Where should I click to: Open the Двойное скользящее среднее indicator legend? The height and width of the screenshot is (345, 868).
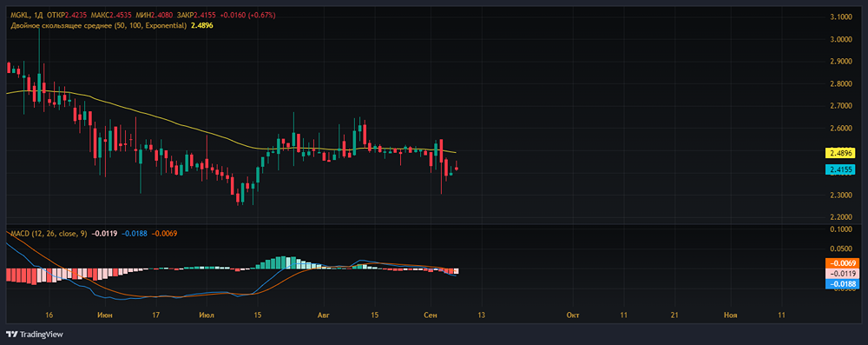coord(98,25)
